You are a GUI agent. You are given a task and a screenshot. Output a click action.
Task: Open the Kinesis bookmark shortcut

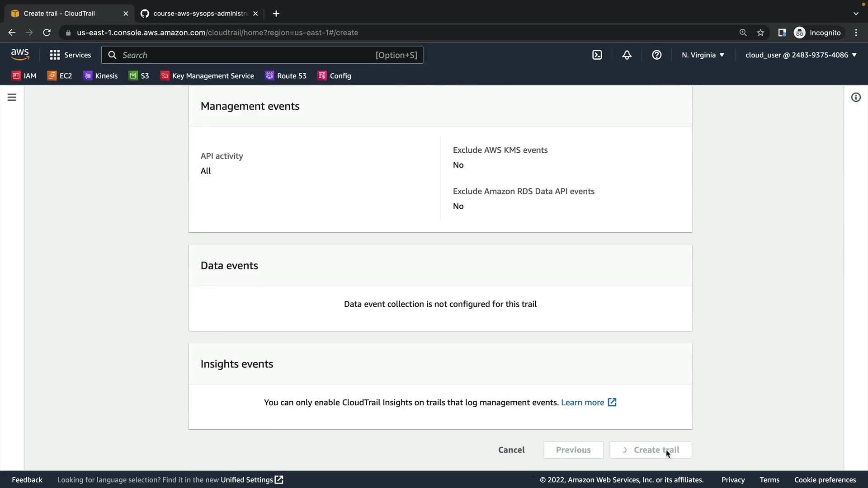tap(100, 75)
